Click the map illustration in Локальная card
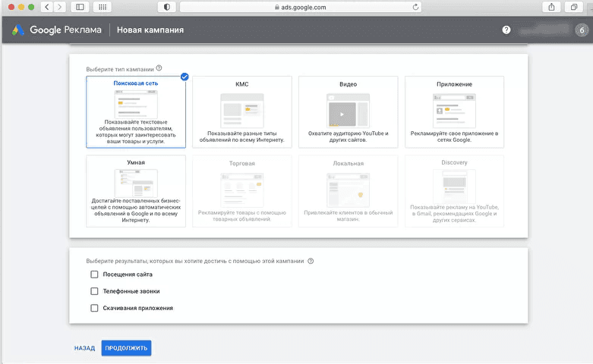The image size is (593, 364). coord(348,190)
